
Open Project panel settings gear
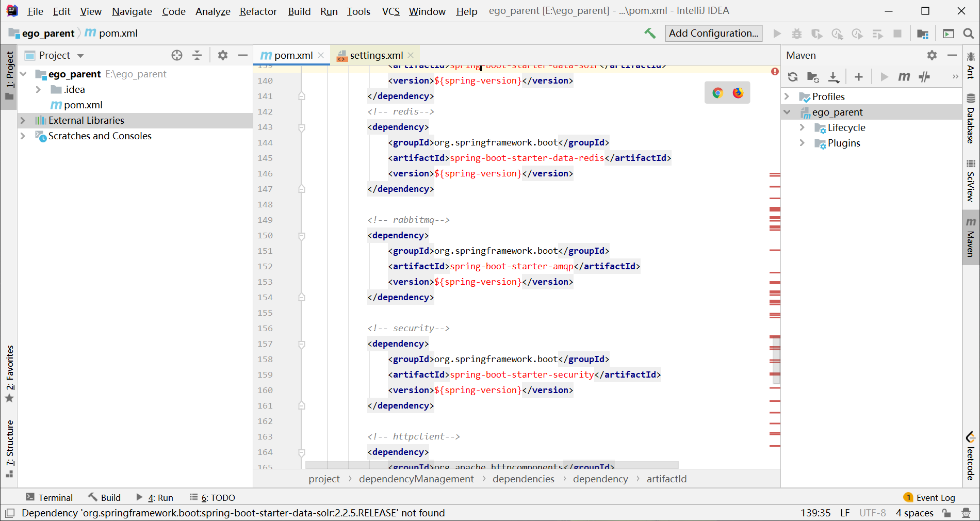(223, 55)
